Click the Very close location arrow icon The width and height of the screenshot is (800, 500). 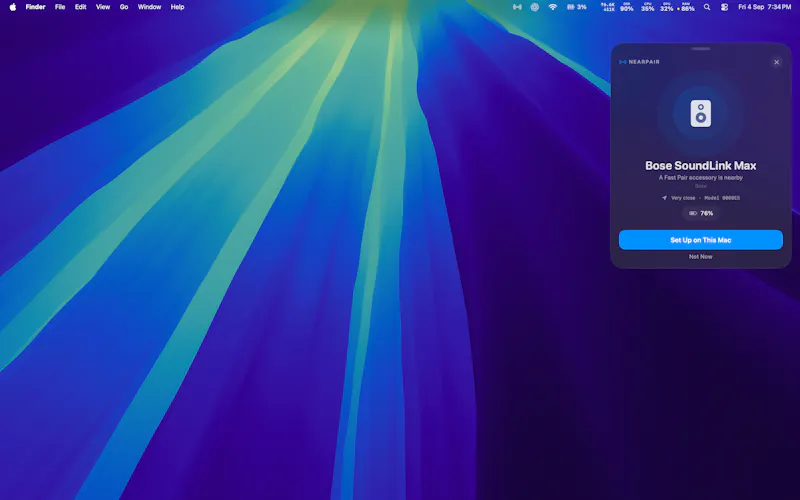664,198
